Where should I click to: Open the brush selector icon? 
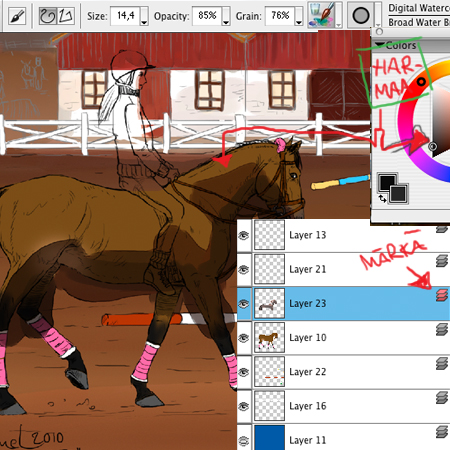click(x=17, y=16)
